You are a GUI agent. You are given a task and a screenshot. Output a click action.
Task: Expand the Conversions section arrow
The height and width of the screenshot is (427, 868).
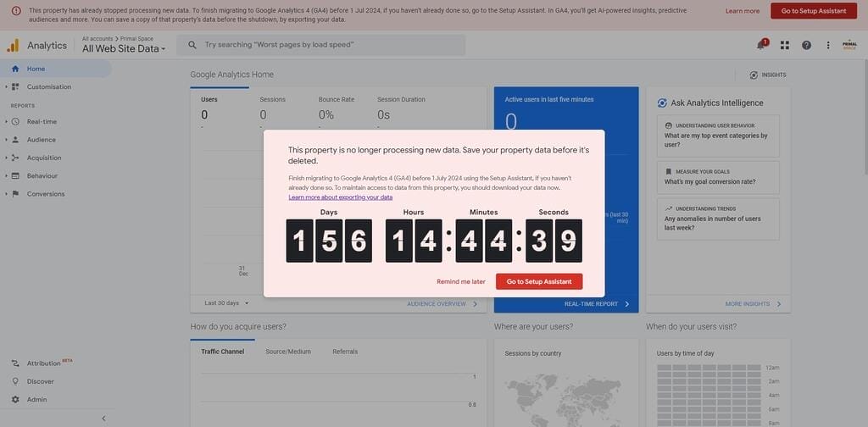pos(6,194)
